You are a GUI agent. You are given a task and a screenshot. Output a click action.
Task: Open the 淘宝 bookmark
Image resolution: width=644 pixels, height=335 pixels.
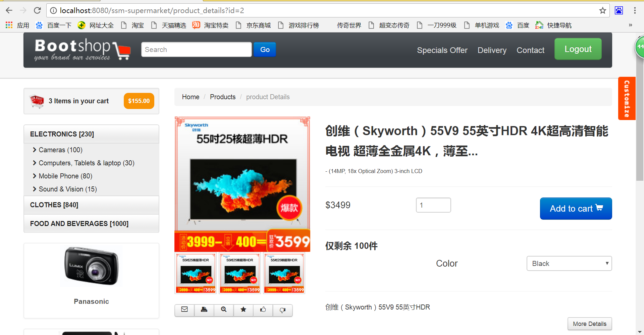pyautogui.click(x=132, y=25)
